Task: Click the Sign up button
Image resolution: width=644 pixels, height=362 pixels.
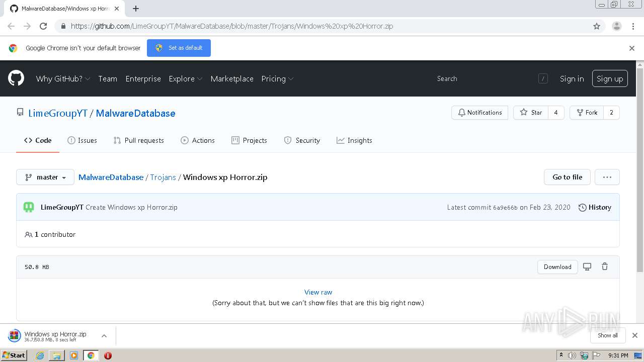Action: pyautogui.click(x=610, y=78)
